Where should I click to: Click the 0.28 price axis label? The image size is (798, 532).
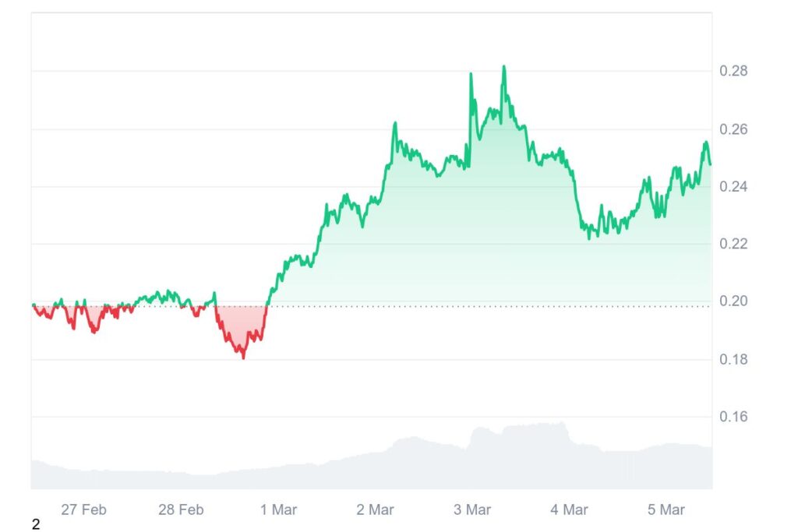[x=733, y=72]
